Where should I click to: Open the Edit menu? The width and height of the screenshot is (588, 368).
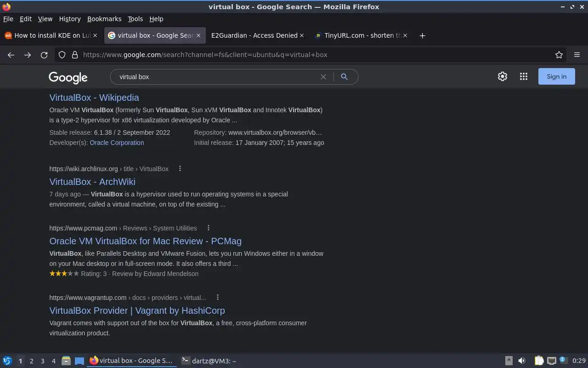[26, 19]
